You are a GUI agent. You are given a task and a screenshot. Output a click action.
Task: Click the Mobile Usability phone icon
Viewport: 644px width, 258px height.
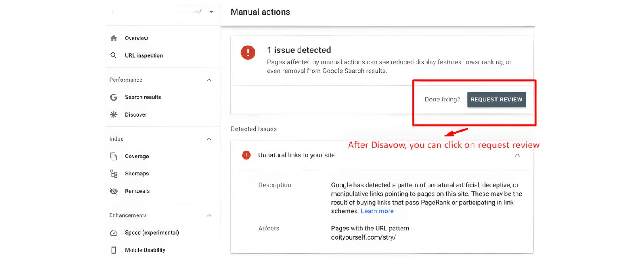point(114,250)
